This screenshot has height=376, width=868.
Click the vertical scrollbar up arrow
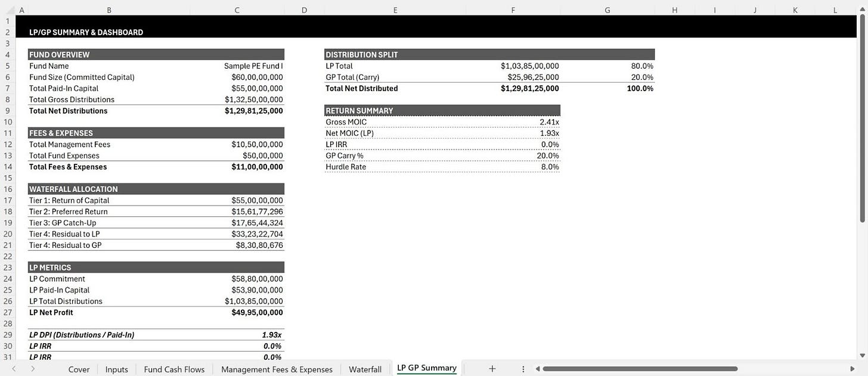point(863,10)
